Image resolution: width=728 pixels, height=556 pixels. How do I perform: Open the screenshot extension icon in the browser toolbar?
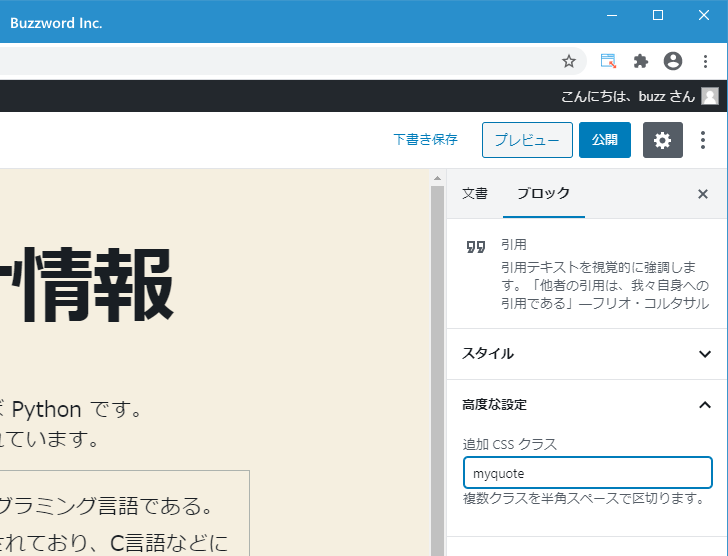pos(608,61)
